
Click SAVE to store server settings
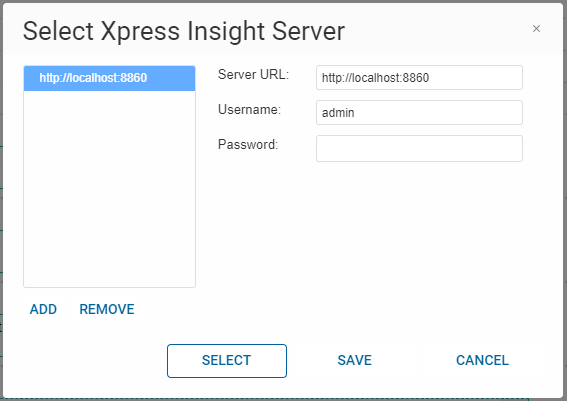(x=354, y=361)
